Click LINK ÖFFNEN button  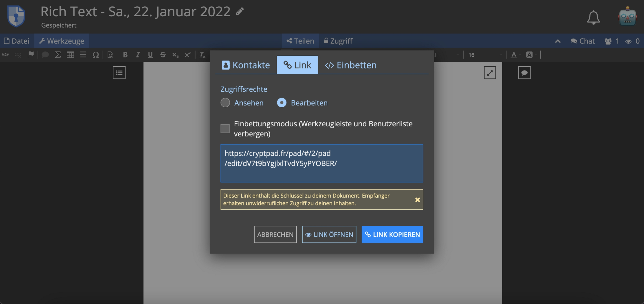pyautogui.click(x=329, y=234)
